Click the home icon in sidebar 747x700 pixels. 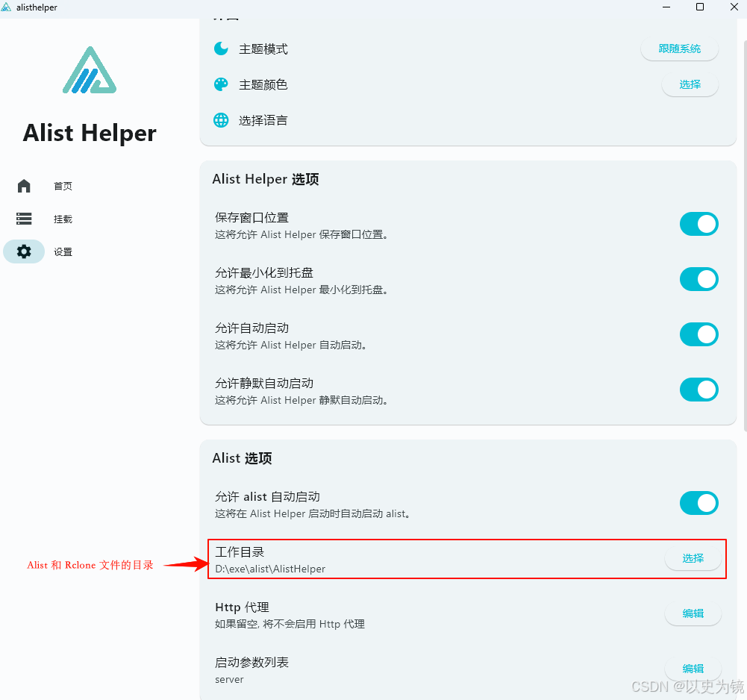point(24,186)
